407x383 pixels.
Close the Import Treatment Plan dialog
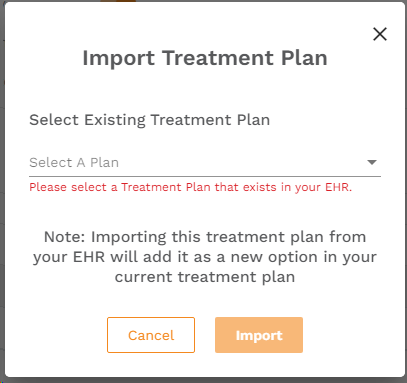coord(380,34)
